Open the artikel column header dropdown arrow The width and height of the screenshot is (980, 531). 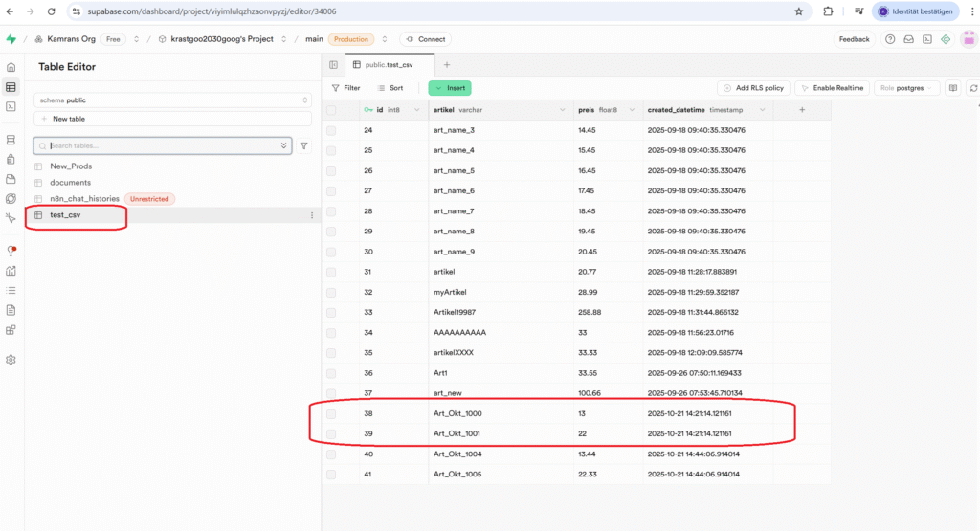click(x=563, y=110)
